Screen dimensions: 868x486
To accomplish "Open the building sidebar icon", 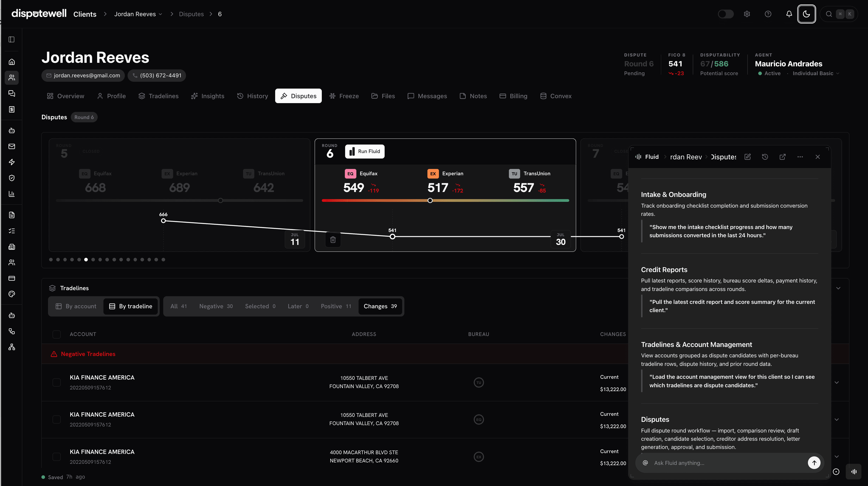I will [12, 247].
